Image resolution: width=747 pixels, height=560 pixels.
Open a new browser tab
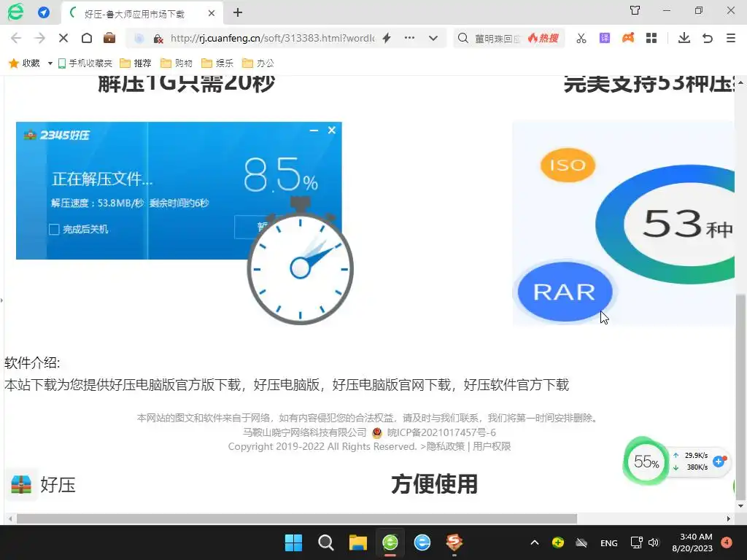[238, 13]
